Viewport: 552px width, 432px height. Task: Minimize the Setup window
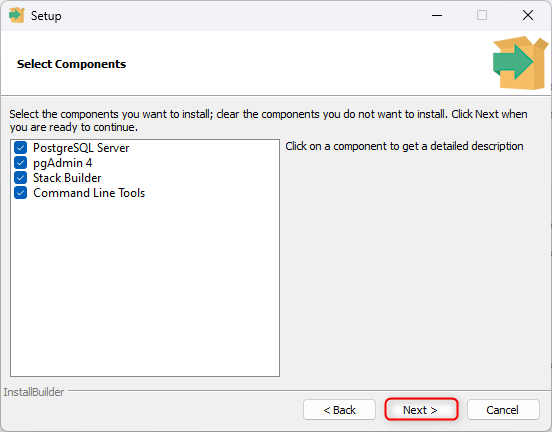point(437,15)
